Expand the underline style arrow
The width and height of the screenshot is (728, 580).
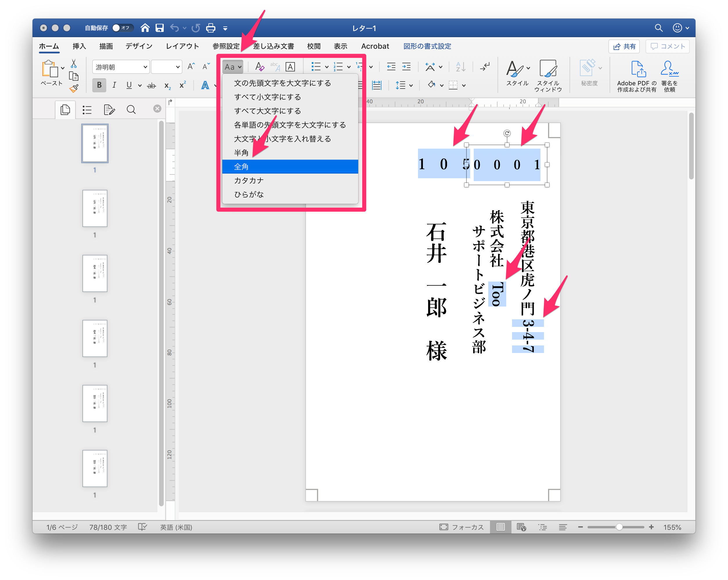140,85
